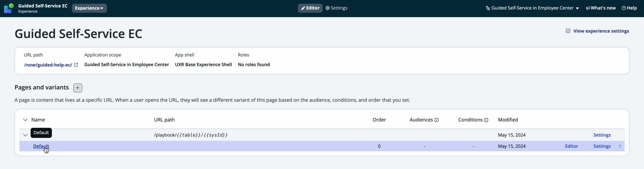Open the Settings tab in header
This screenshot has width=644, height=169.
pyautogui.click(x=336, y=8)
